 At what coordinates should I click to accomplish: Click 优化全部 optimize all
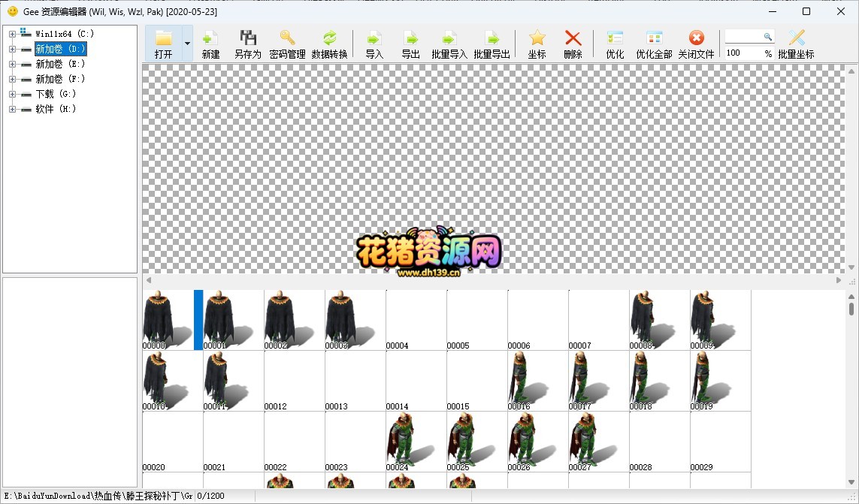click(654, 44)
